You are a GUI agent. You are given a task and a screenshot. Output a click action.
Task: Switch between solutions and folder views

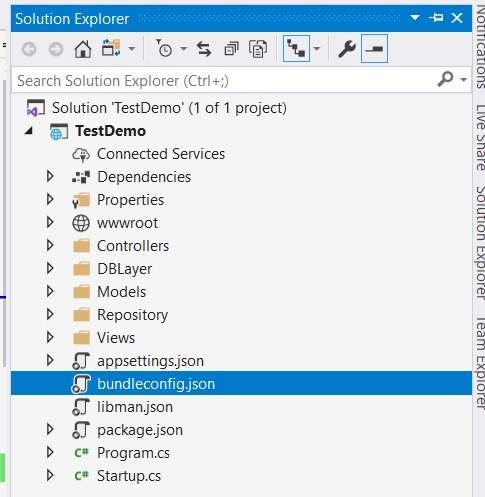pyautogui.click(x=111, y=48)
